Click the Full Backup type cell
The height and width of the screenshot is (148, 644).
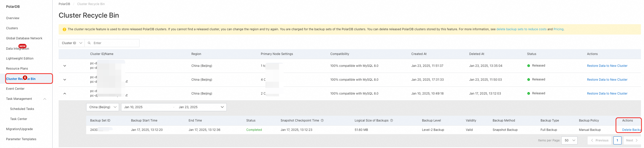coord(549,130)
